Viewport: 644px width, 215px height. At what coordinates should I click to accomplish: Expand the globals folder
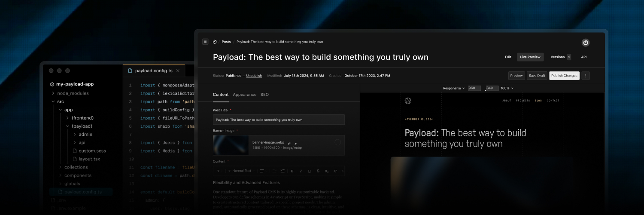[60, 184]
